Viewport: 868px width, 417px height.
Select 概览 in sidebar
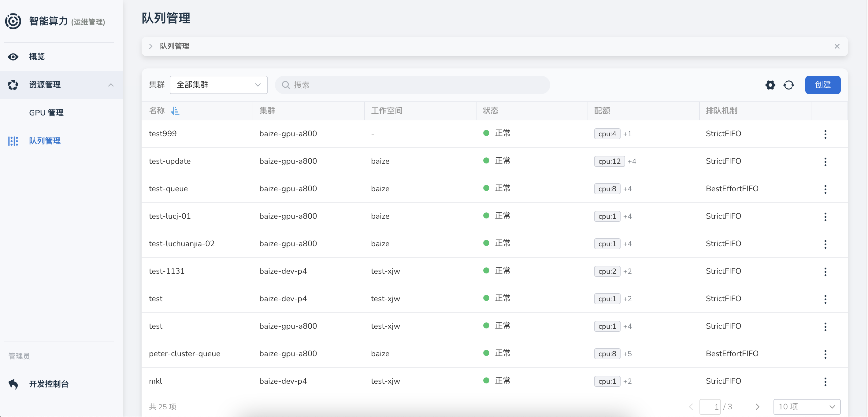pos(37,57)
